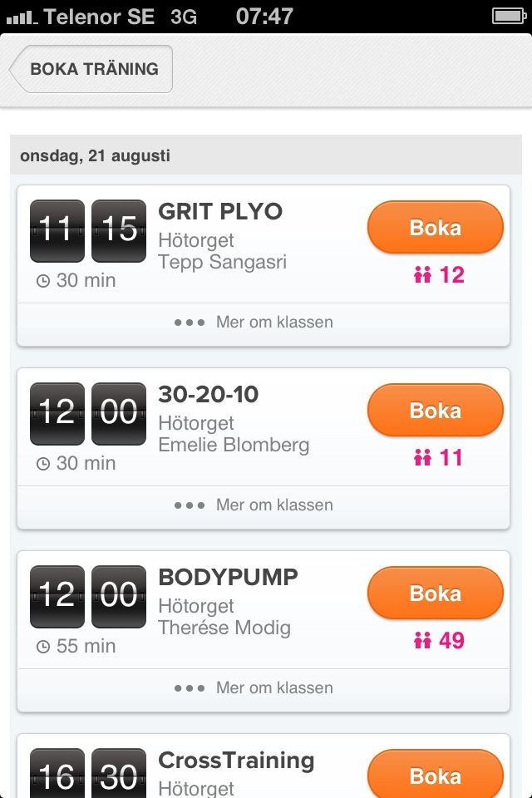The image size is (532, 798).
Task: Tap the participants icon for GRIT PLYO
Action: (422, 275)
